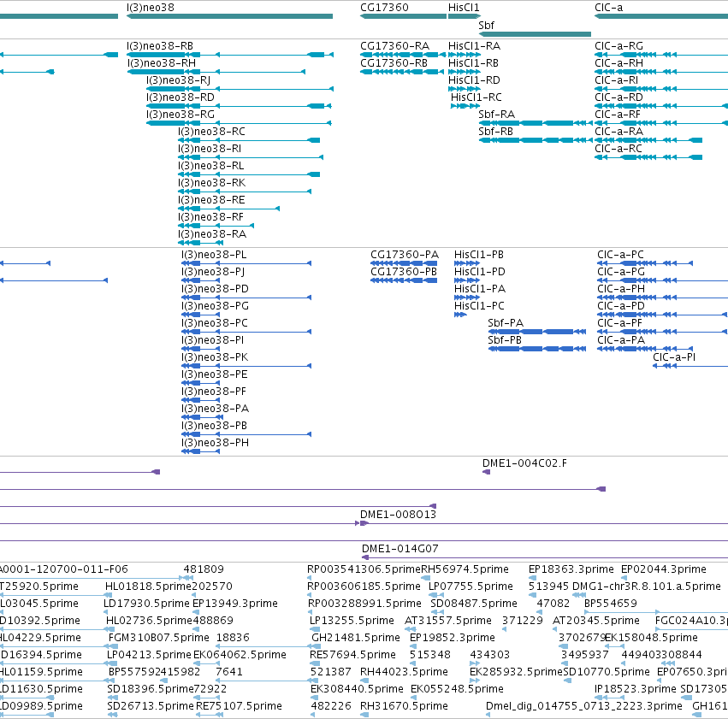Select transcript ClC-a-RA

648,140
